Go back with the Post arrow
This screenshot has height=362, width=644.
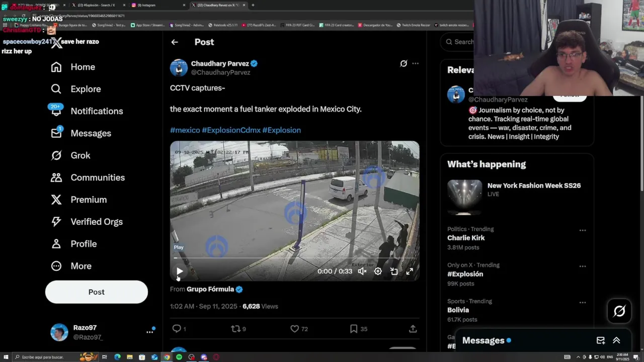click(175, 42)
